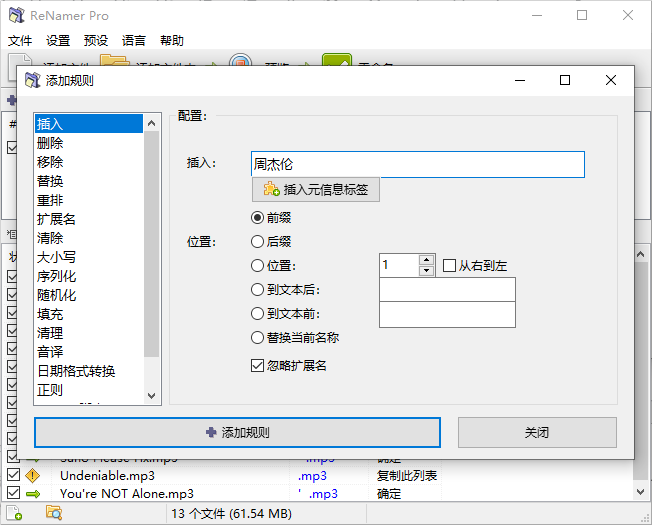Click the warning icon beside Undeniable.mp3

pyautogui.click(x=32, y=476)
